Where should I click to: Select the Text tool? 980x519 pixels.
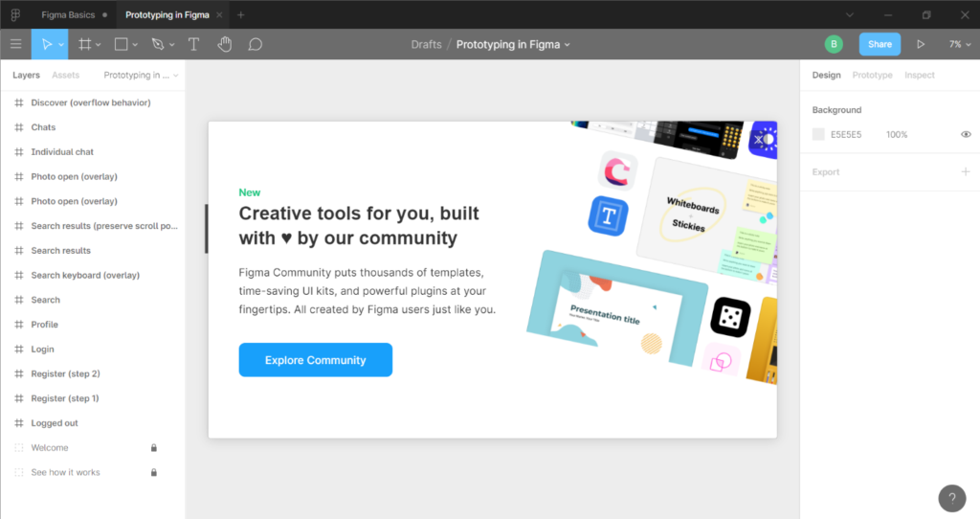(193, 44)
